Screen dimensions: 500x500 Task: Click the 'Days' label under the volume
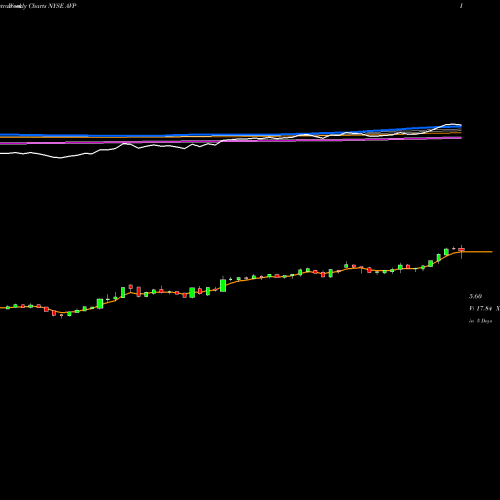click(481, 321)
